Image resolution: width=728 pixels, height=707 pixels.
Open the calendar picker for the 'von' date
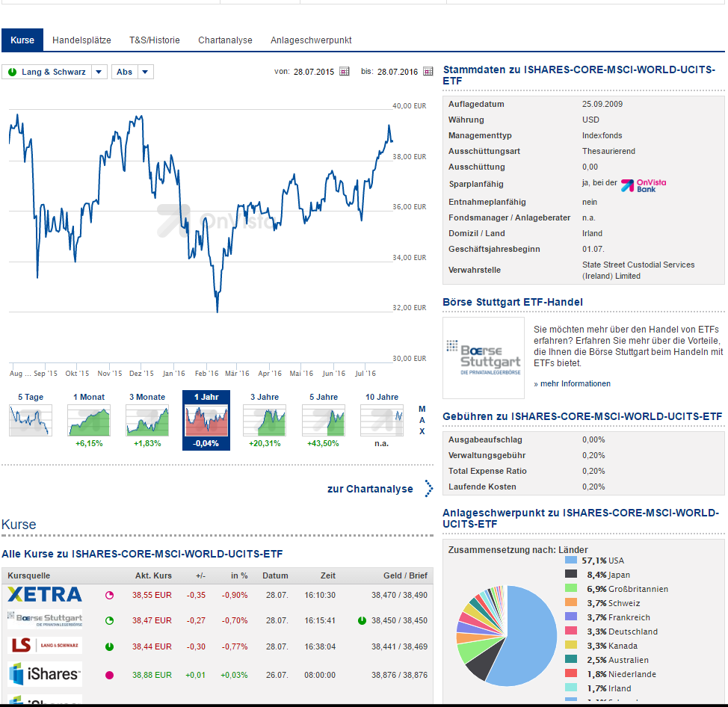345,72
